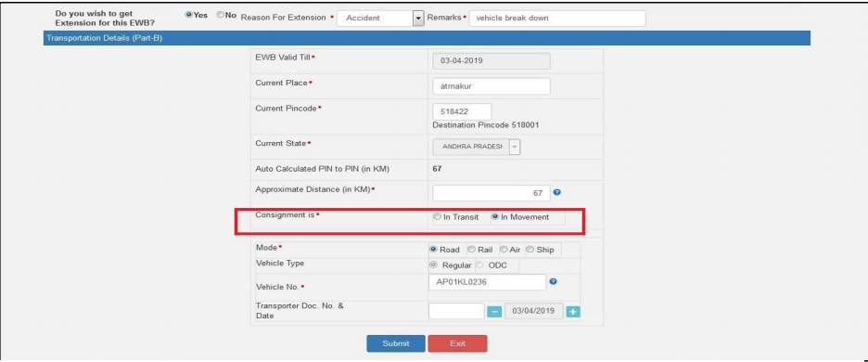Click the EWB Valid Till date field
Viewport: 868px width, 362px height.
pyautogui.click(x=491, y=61)
